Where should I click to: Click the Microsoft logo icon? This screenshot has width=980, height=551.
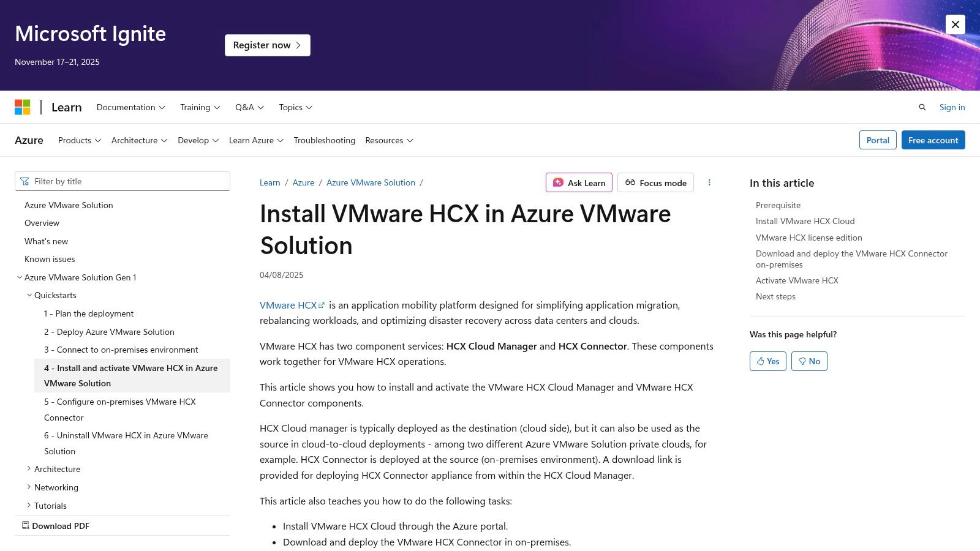[x=23, y=107]
